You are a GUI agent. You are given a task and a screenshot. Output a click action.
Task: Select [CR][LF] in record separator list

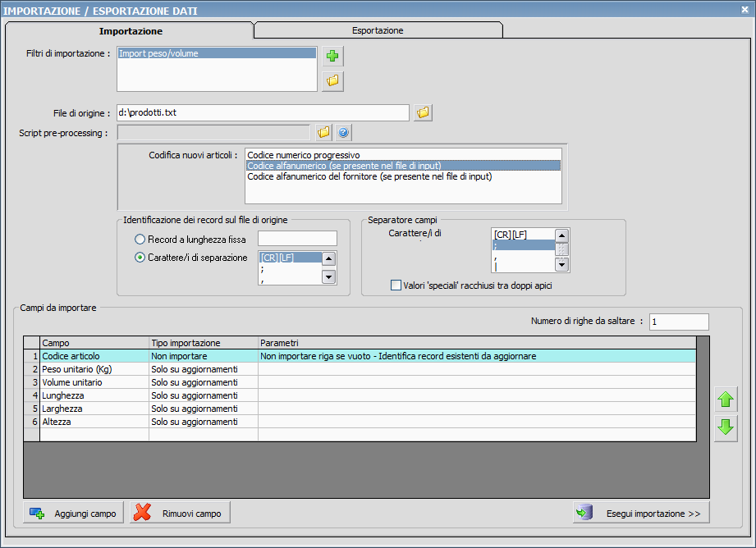[x=291, y=258]
